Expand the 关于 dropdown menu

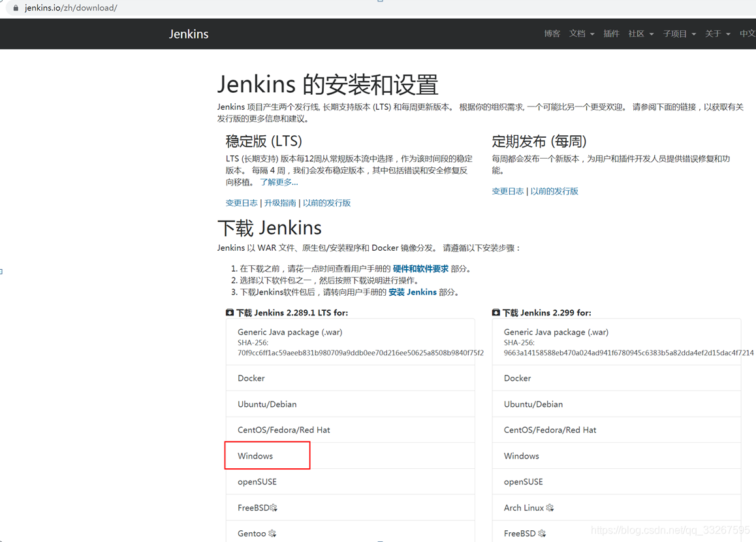coord(717,34)
